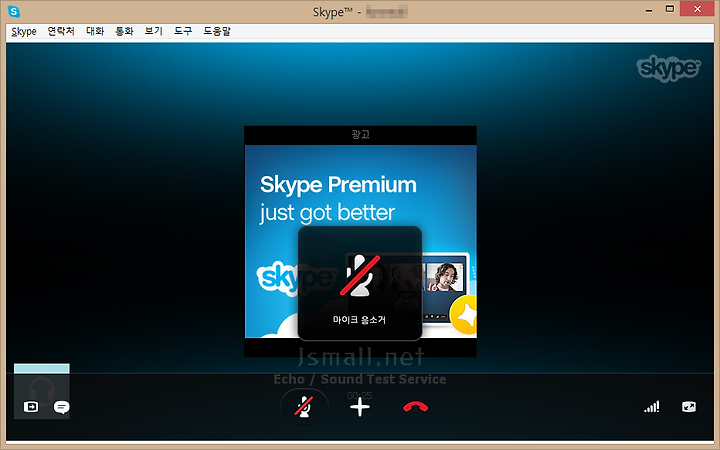
Task: Check call quality signal bars icon
Action: pyautogui.click(x=652, y=407)
